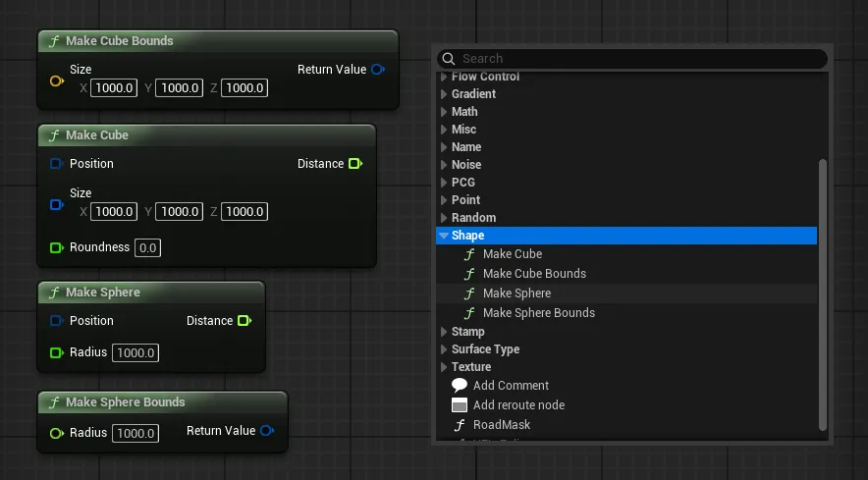Select Add reroute node entry
Viewport: 868px width, 480px height.
coord(518,405)
